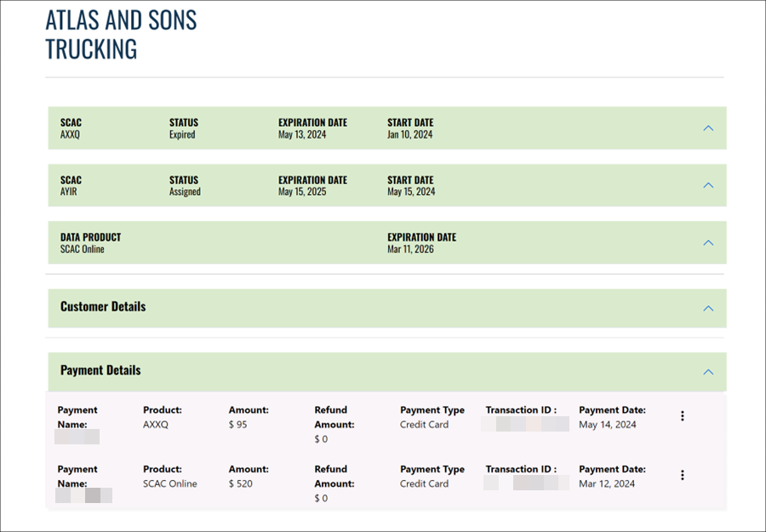The width and height of the screenshot is (766, 532).
Task: Collapse the Customer Details section chevron
Action: coord(708,308)
